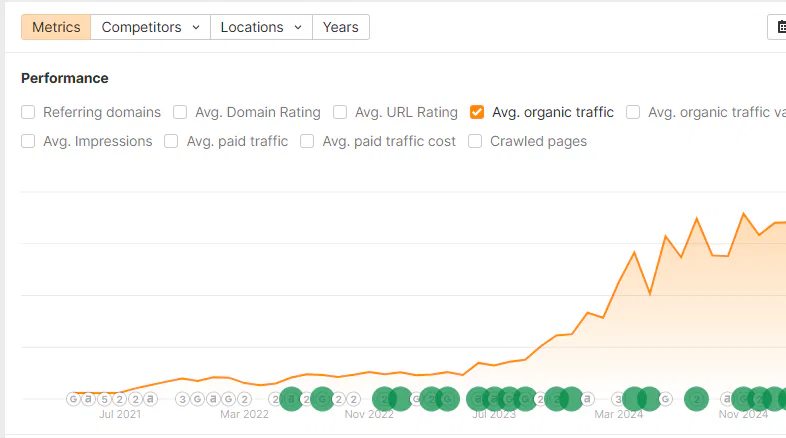Click the white "a" marker just before Mar 2024
The height and width of the screenshot is (438, 786).
(588, 399)
